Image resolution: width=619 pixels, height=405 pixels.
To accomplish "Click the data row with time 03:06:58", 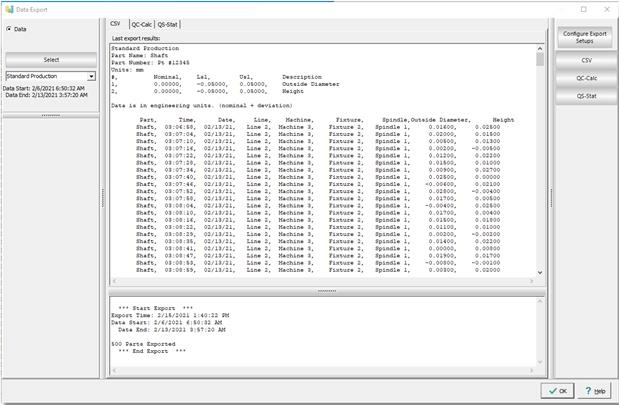I will [318, 127].
